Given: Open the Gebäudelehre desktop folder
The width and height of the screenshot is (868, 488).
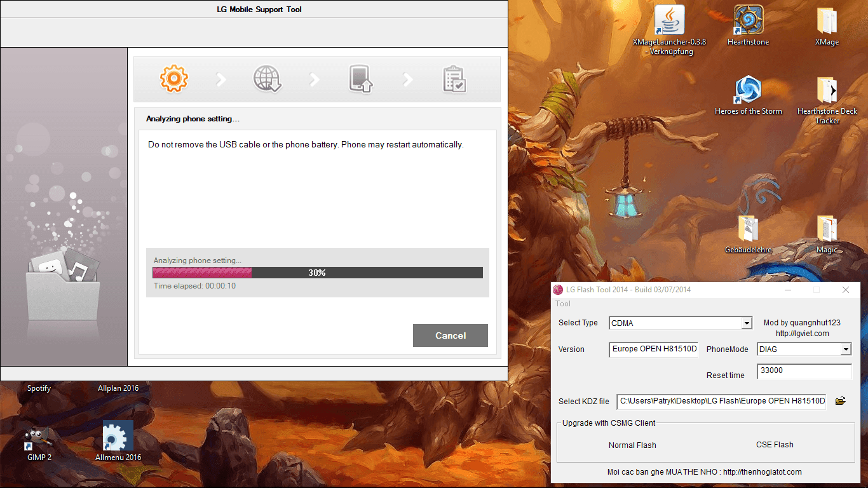Looking at the screenshot, I should (x=749, y=234).
